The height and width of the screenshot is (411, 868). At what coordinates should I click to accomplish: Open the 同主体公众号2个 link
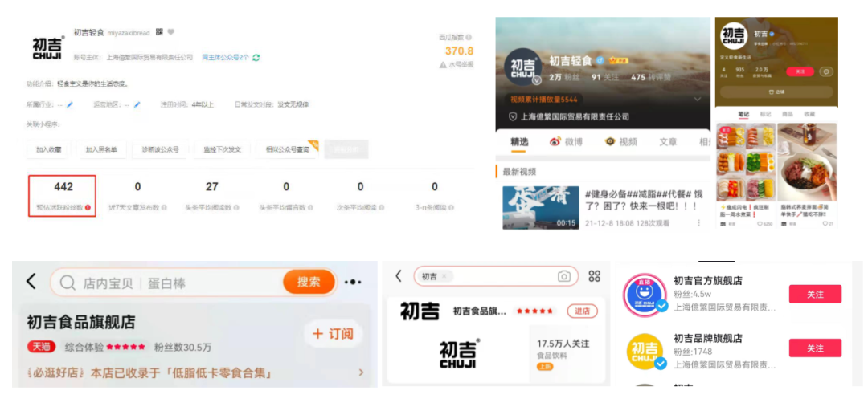pos(225,58)
